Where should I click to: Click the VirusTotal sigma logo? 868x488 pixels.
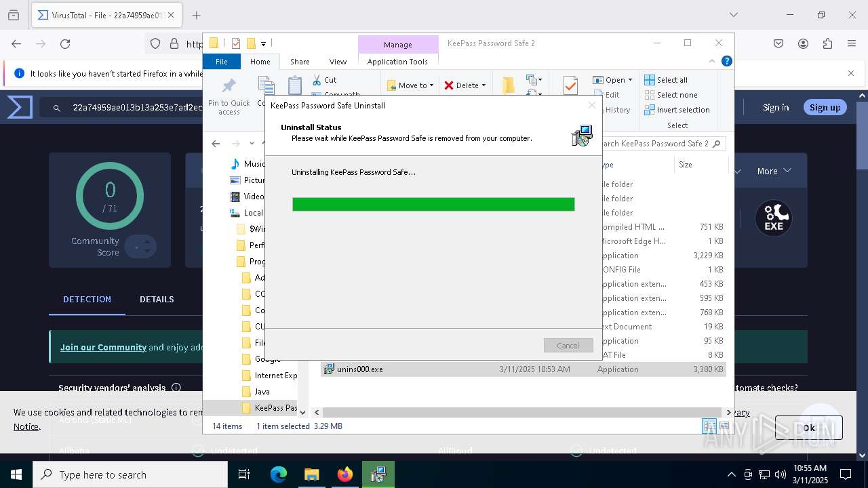coord(19,107)
